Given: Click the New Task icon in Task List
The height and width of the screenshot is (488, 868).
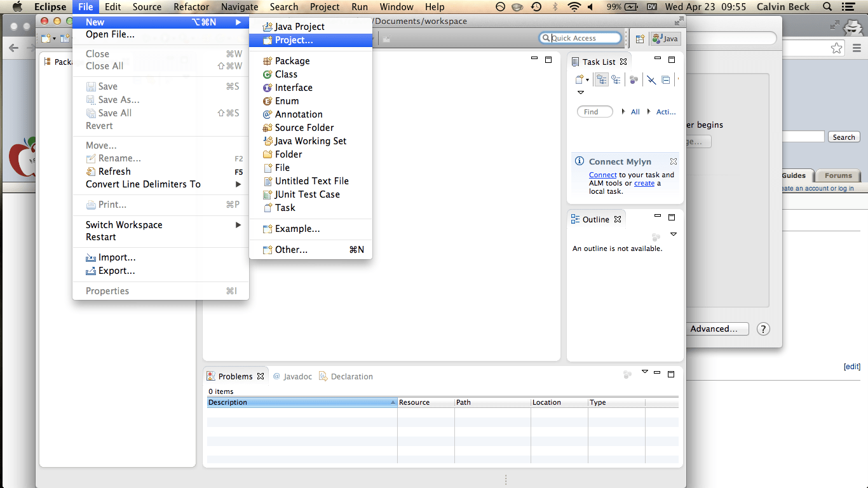Looking at the screenshot, I should pyautogui.click(x=578, y=79).
